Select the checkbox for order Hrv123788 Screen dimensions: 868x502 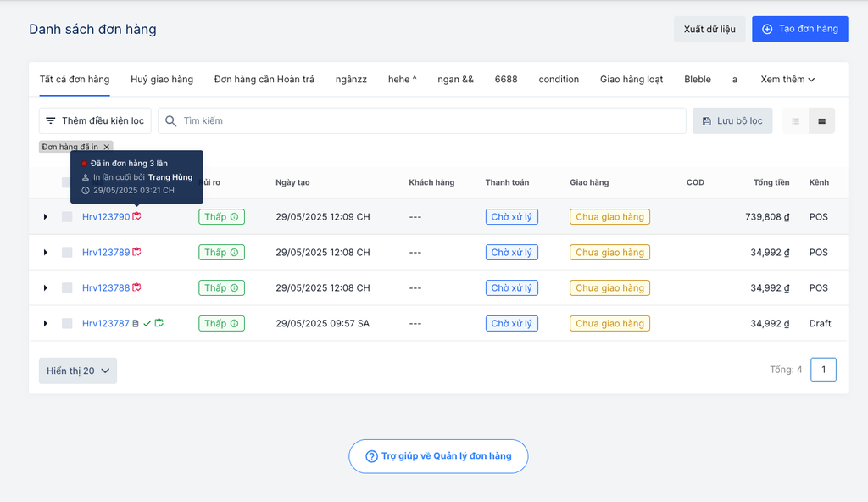(67, 288)
